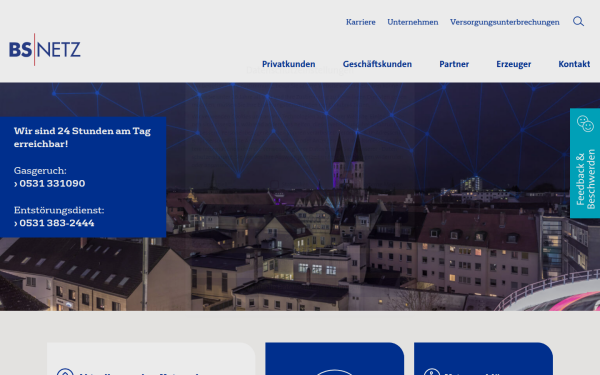
Task: Select the Kontakt menu
Action: pyautogui.click(x=574, y=64)
